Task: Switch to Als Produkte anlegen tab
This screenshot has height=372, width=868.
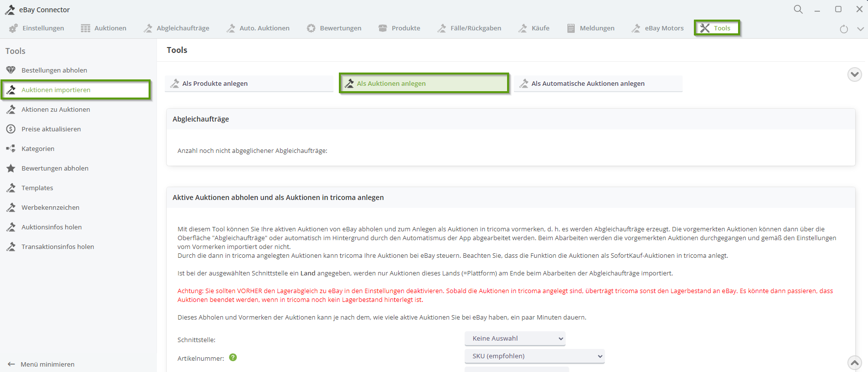Action: (x=249, y=83)
